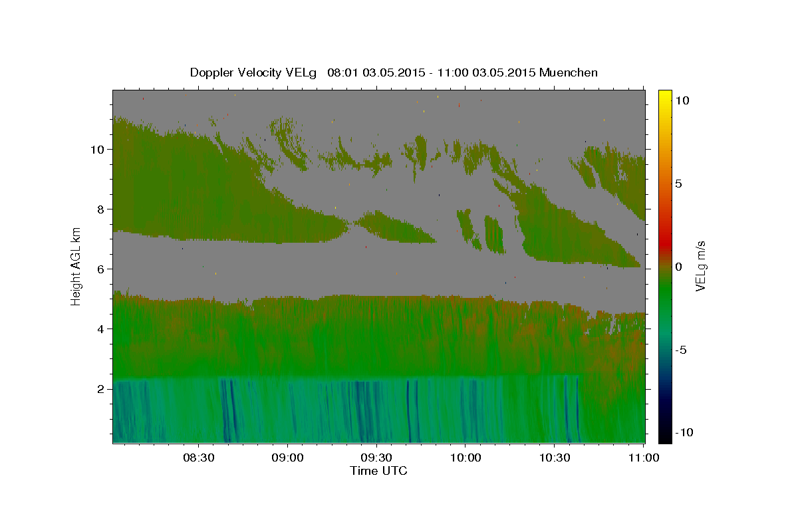
Task: Click the colorbar tick label -5
Action: (681, 350)
